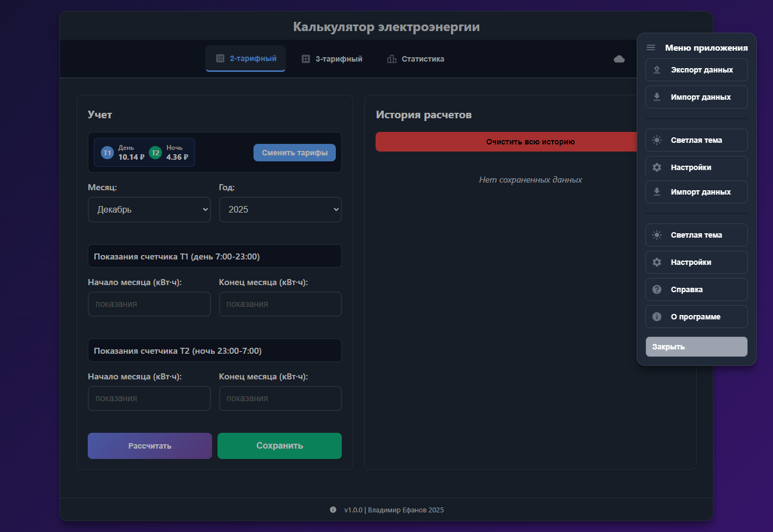Image resolution: width=773 pixels, height=532 pixels.
Task: Choose Экспорт данных in the app menu
Action: [697, 70]
